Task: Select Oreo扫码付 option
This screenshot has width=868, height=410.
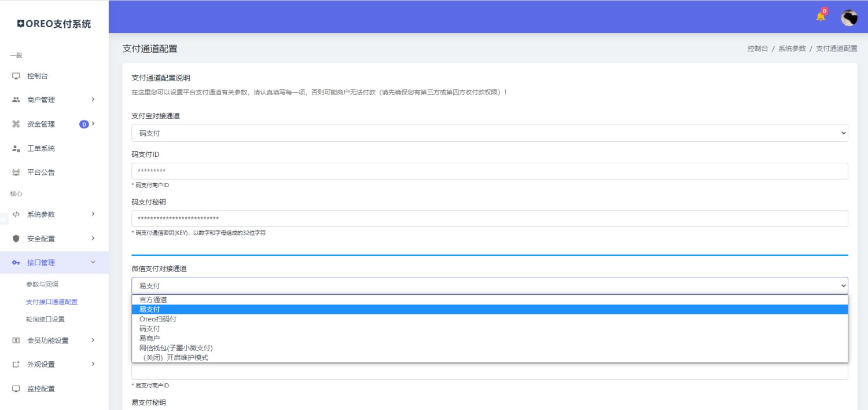Action: [490, 319]
